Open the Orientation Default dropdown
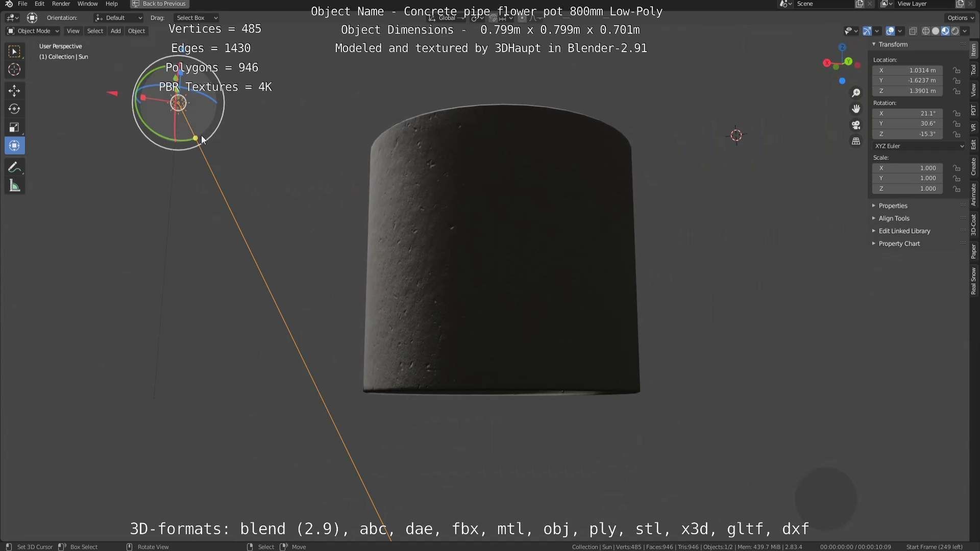The image size is (980, 551). tap(118, 18)
